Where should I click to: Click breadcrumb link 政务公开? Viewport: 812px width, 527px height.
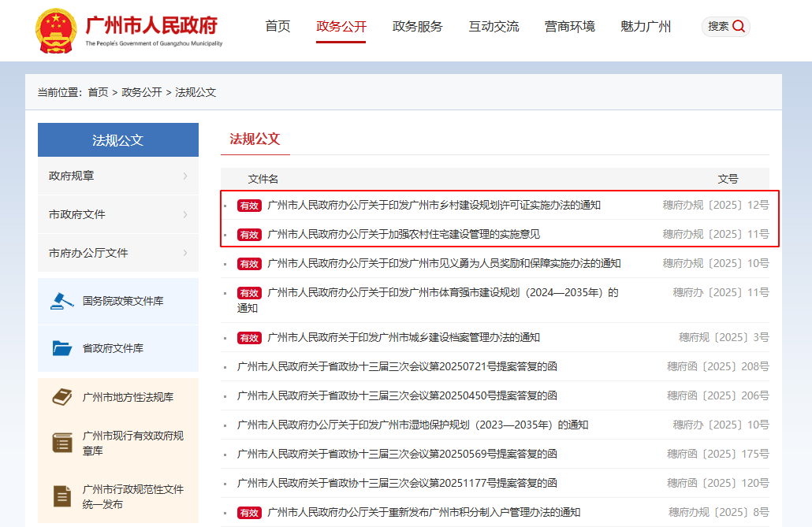142,92
